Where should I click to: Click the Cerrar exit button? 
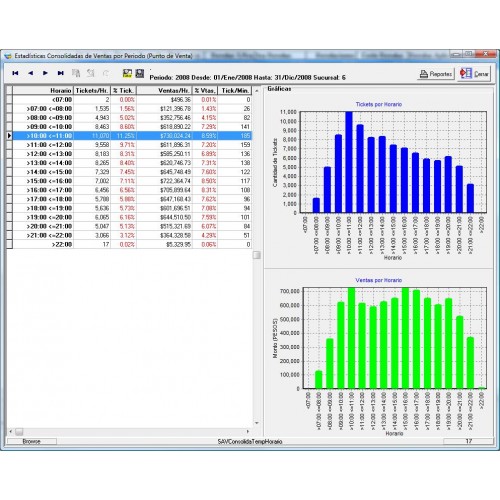(x=474, y=74)
